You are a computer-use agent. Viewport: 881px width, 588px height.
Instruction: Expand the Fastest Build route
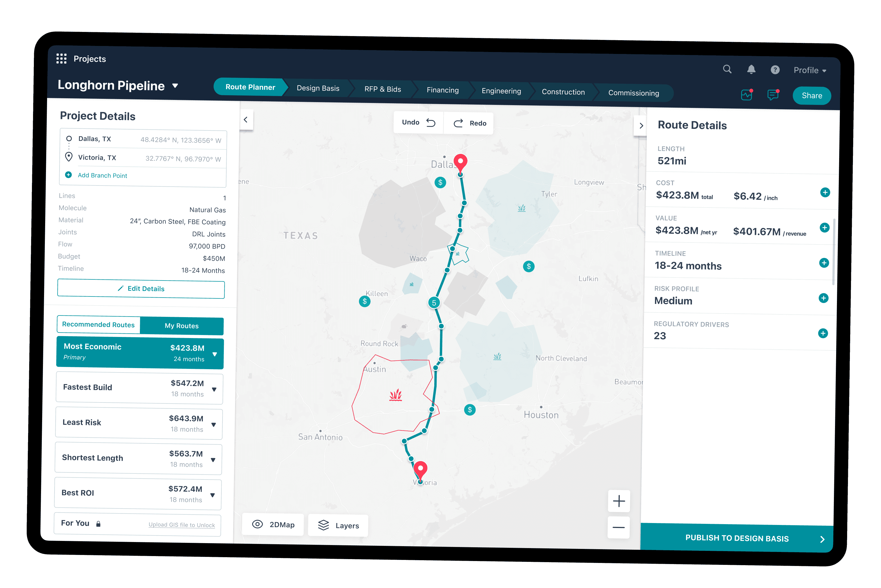214,389
